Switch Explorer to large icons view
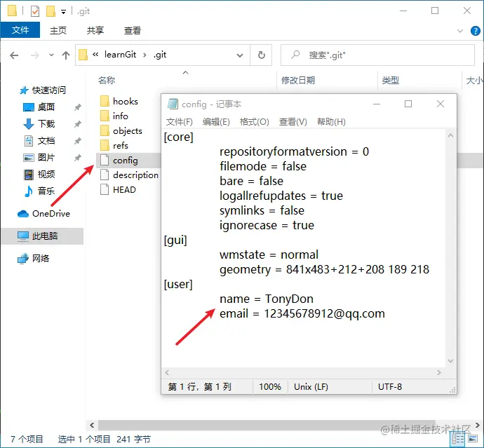The image size is (484, 448). coord(473,438)
